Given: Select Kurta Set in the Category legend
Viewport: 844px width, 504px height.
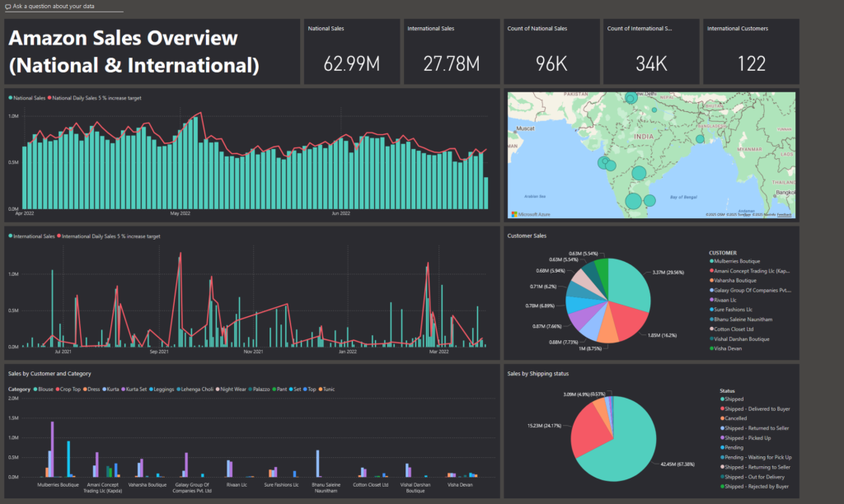Looking at the screenshot, I should (x=134, y=390).
